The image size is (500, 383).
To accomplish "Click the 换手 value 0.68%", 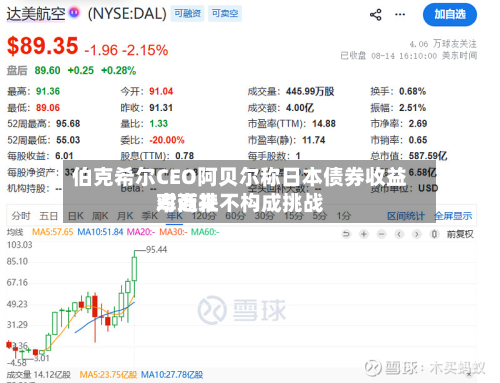I will (x=412, y=91).
